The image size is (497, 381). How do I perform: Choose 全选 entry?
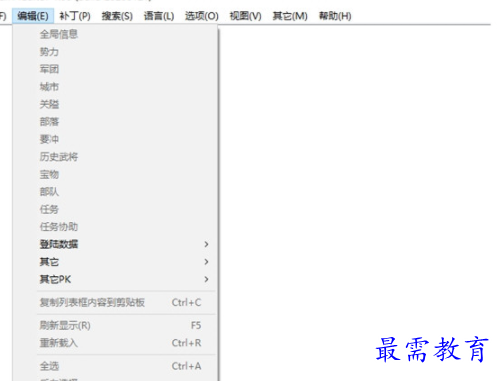(x=115, y=366)
